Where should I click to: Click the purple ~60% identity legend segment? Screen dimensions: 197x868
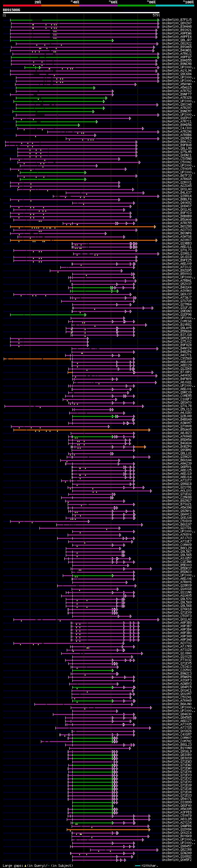(x=99, y=6)
